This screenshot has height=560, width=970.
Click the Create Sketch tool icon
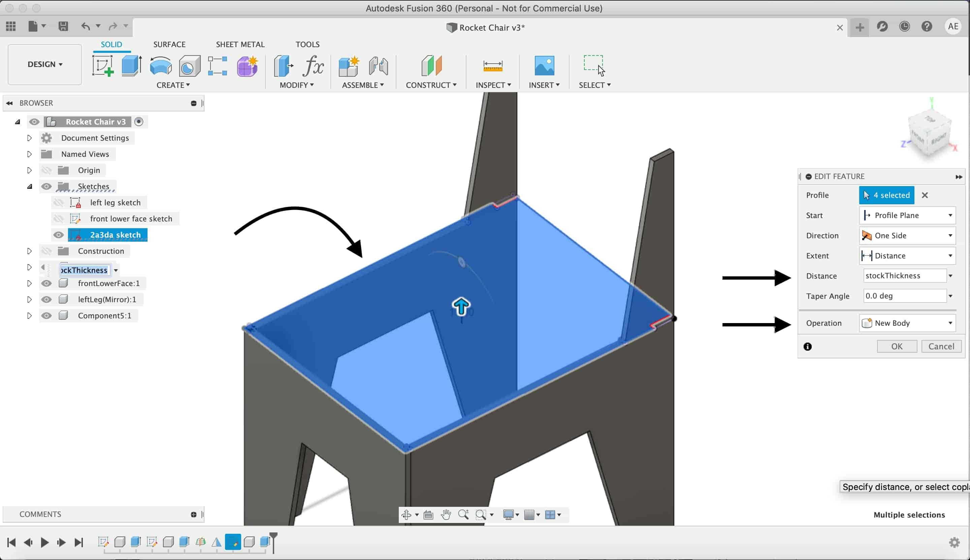pyautogui.click(x=103, y=66)
